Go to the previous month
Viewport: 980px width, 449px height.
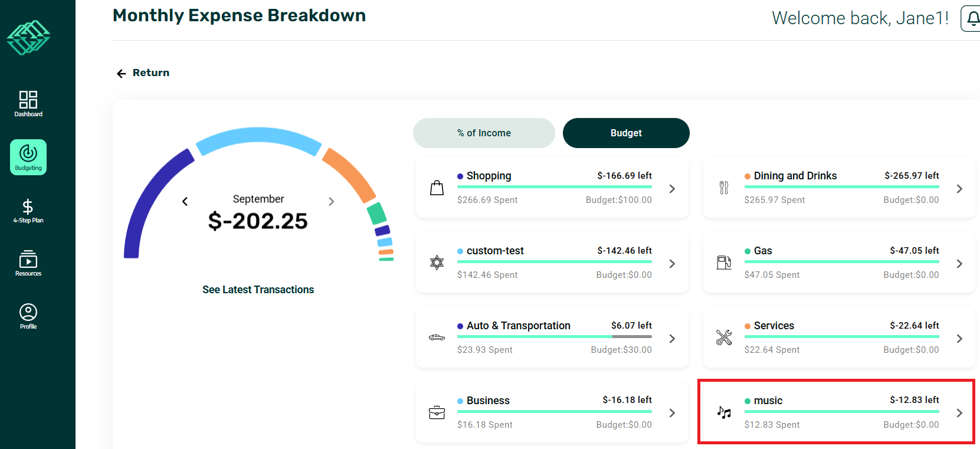tap(185, 202)
